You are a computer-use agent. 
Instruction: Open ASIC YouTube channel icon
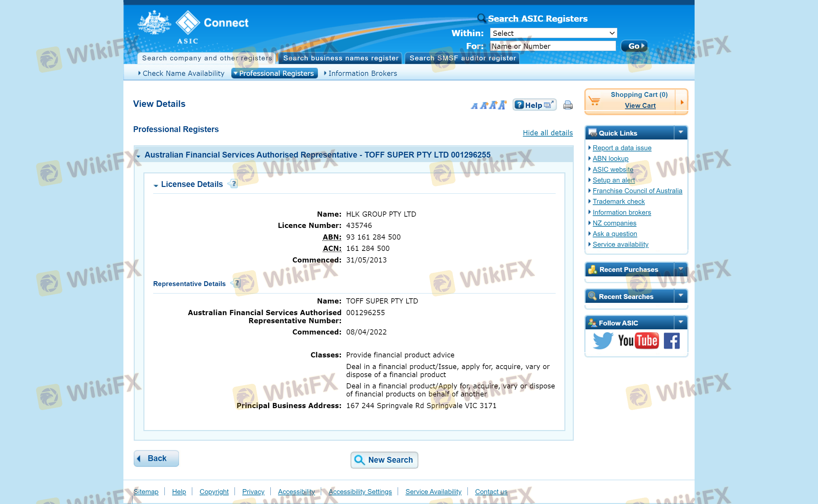(x=638, y=340)
